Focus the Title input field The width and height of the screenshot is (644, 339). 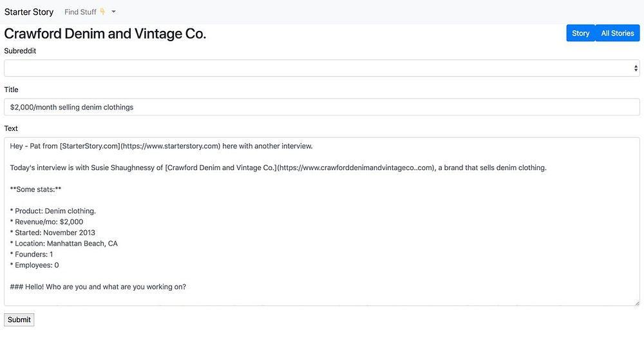(x=321, y=107)
